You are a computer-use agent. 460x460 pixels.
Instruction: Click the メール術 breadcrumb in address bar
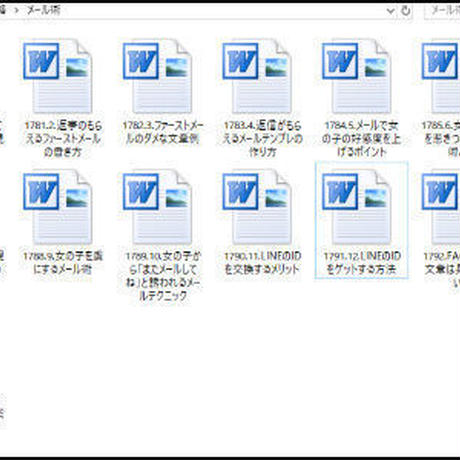(44, 10)
